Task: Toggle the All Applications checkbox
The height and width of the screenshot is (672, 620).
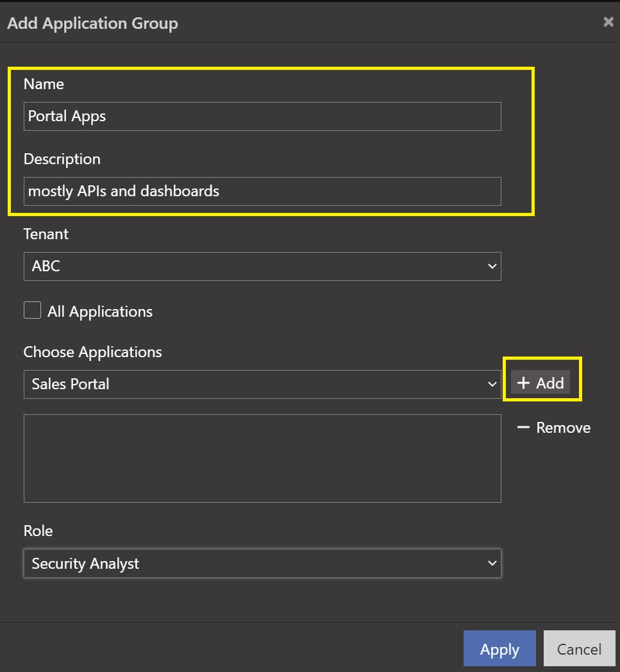Action: [32, 311]
